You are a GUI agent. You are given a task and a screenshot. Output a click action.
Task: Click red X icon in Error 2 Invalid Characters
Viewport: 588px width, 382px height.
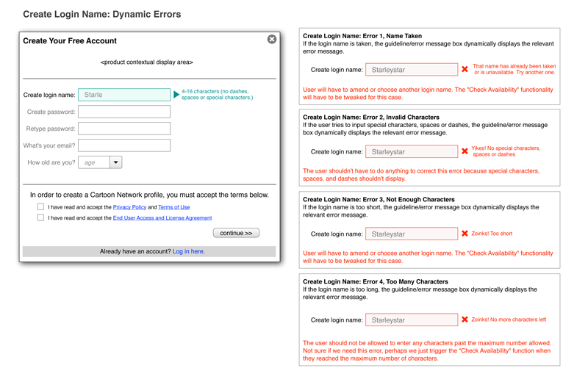465,151
